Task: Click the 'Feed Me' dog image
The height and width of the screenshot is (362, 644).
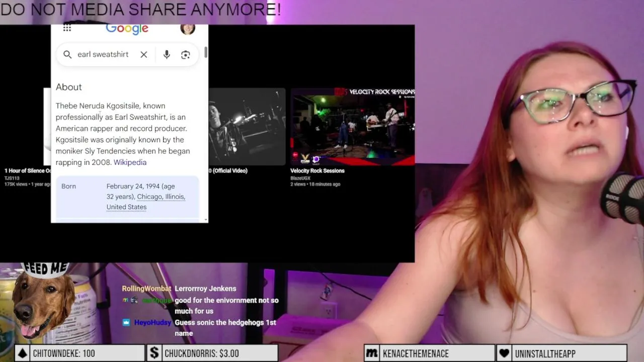Action: pos(44,302)
